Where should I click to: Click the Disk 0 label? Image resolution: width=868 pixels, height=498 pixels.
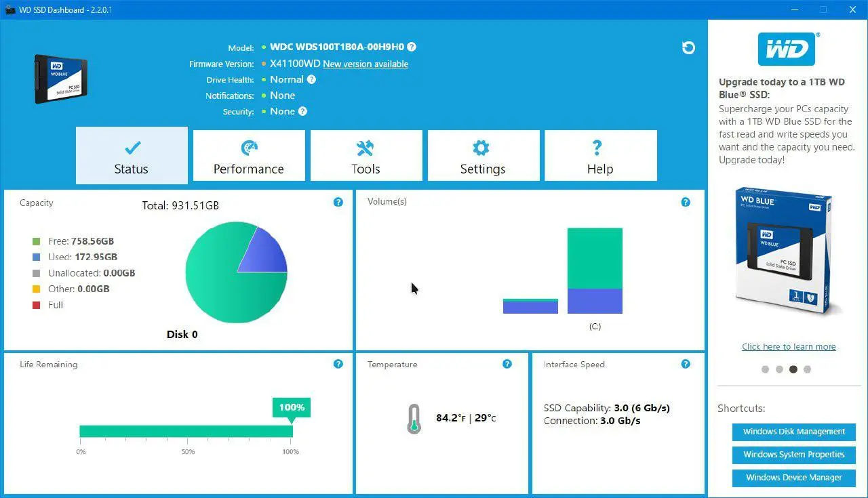[x=182, y=335]
